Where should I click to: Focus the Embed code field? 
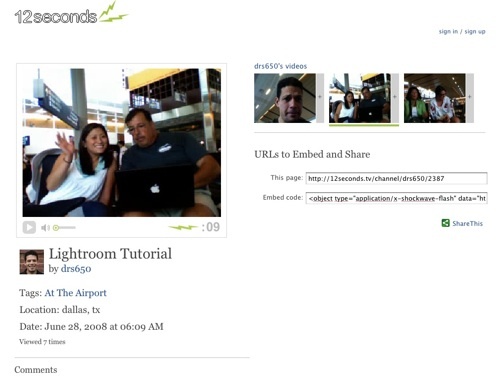(x=397, y=198)
